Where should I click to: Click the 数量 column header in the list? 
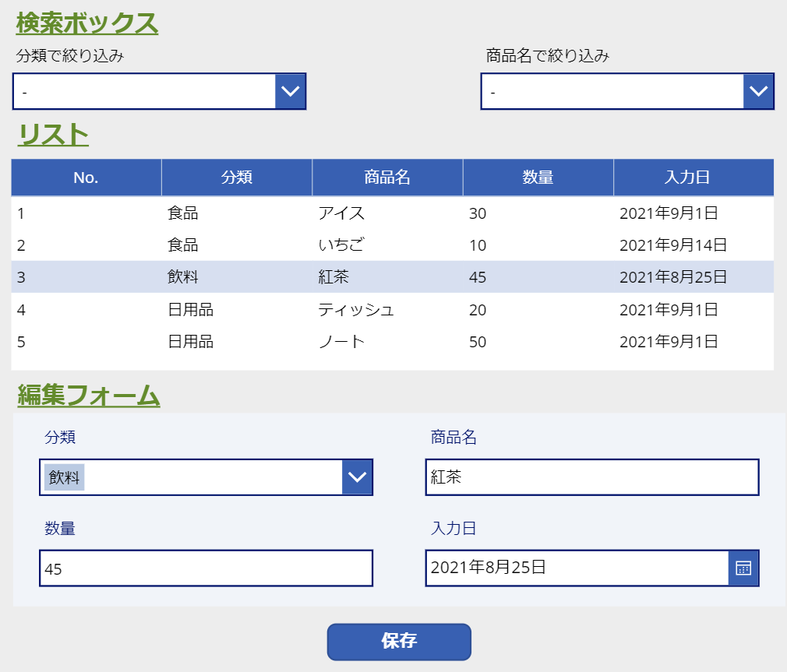pyautogui.click(x=538, y=177)
